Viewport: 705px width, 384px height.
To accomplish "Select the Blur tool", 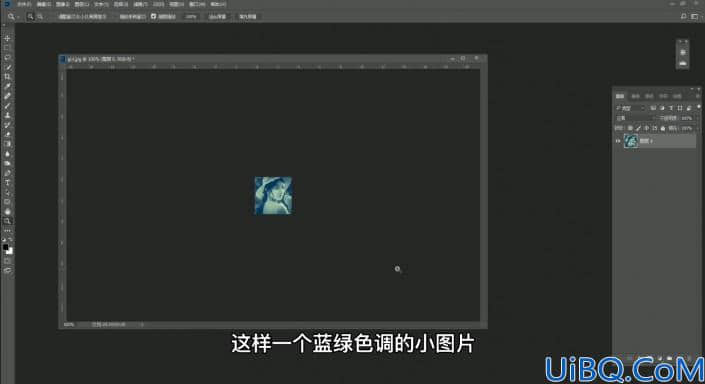I will 7,154.
